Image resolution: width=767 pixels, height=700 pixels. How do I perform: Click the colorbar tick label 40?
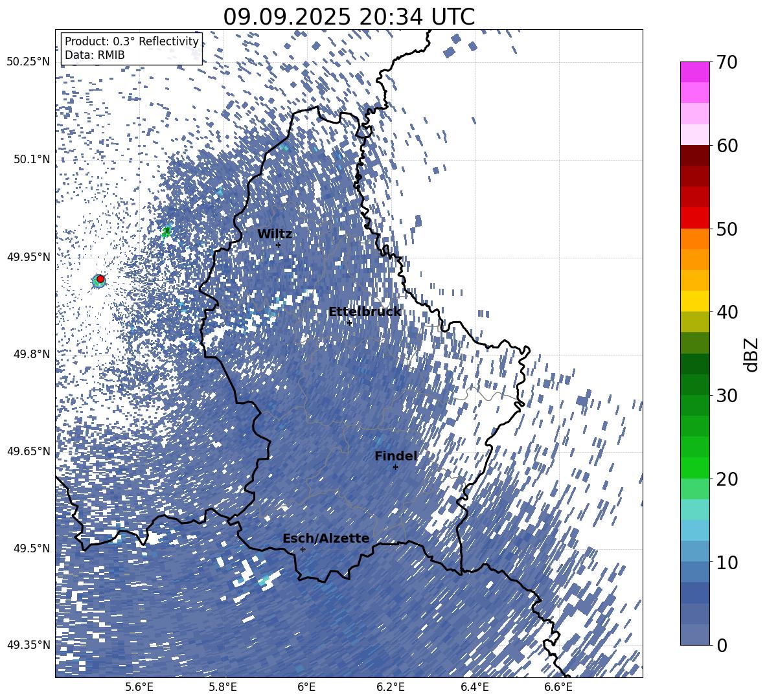[x=727, y=312]
